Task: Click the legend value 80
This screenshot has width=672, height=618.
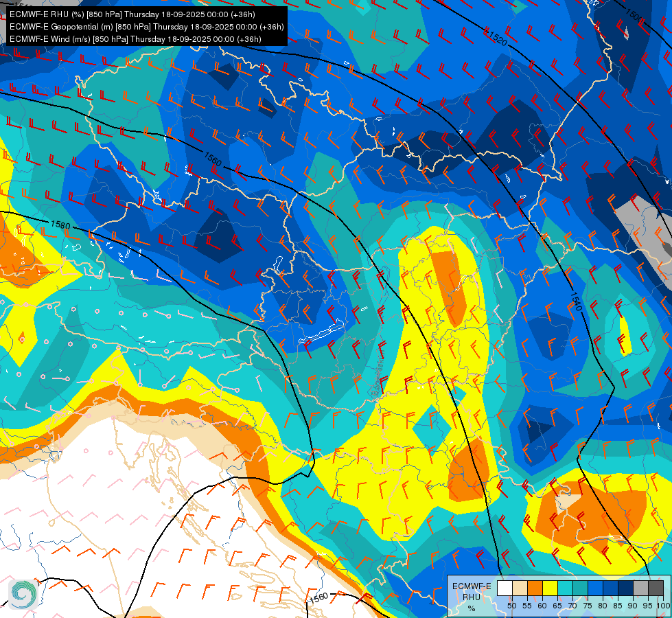Action: (x=603, y=606)
